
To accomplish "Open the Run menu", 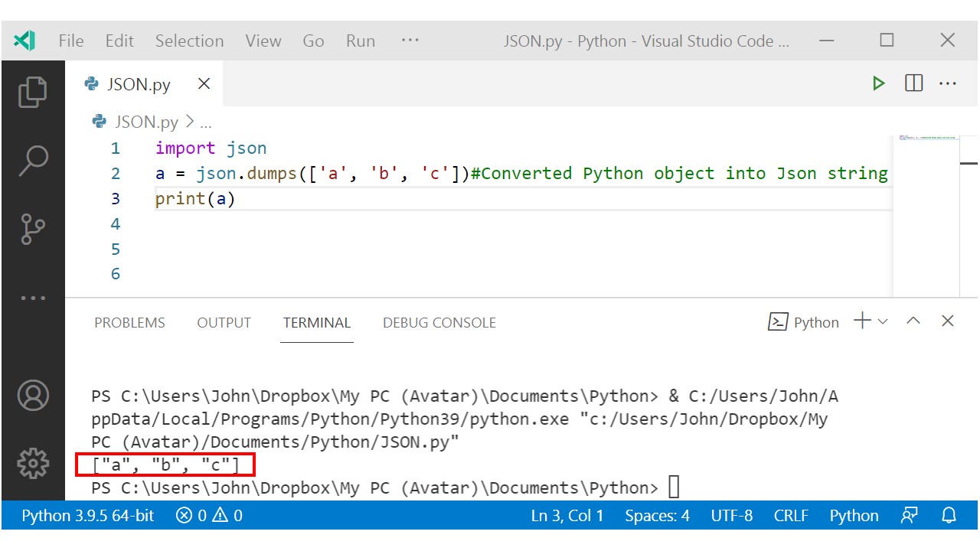I will click(360, 41).
